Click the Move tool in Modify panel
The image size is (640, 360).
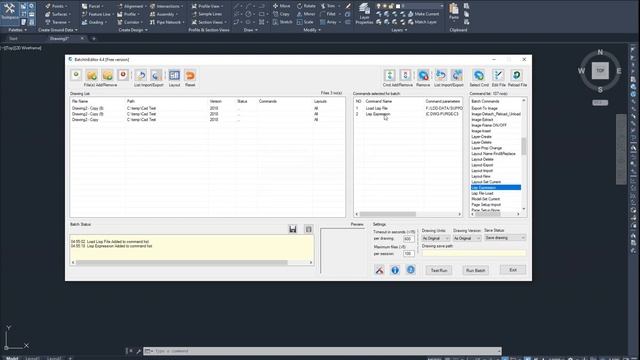tap(281, 6)
